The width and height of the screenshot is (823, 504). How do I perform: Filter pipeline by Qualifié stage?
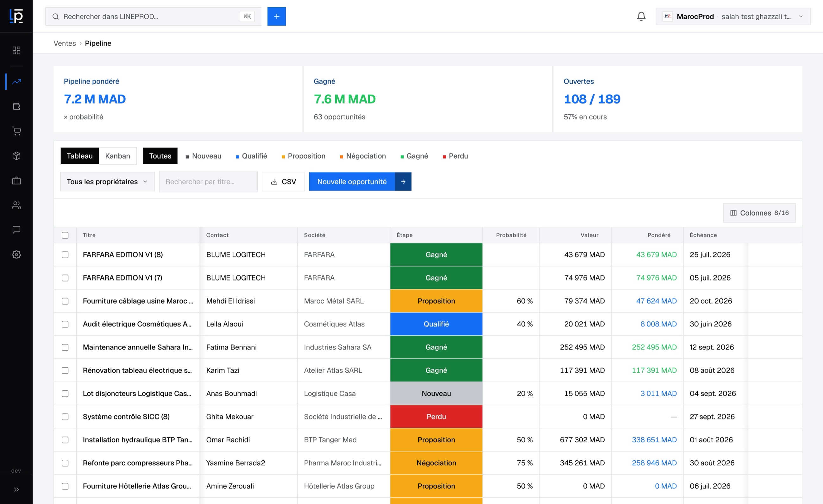click(252, 156)
